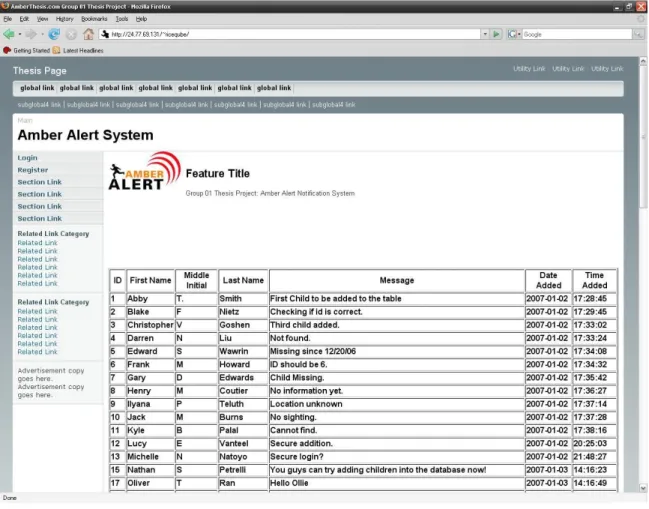This screenshot has width=649, height=509.
Task: Open the View menu
Action: point(42,19)
